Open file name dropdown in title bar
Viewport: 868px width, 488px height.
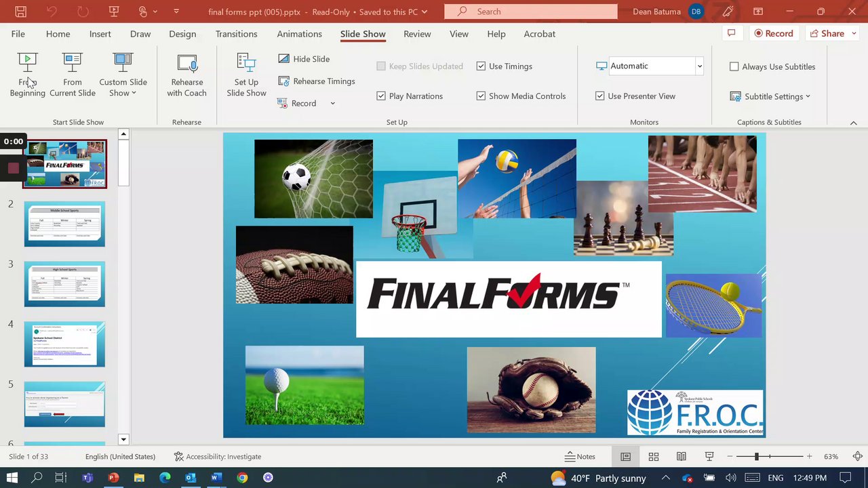pyautogui.click(x=425, y=12)
